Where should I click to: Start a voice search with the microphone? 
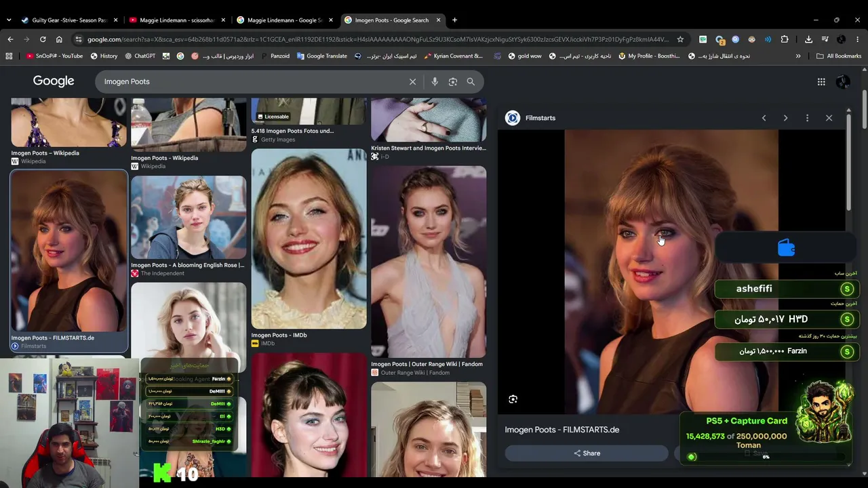click(435, 81)
